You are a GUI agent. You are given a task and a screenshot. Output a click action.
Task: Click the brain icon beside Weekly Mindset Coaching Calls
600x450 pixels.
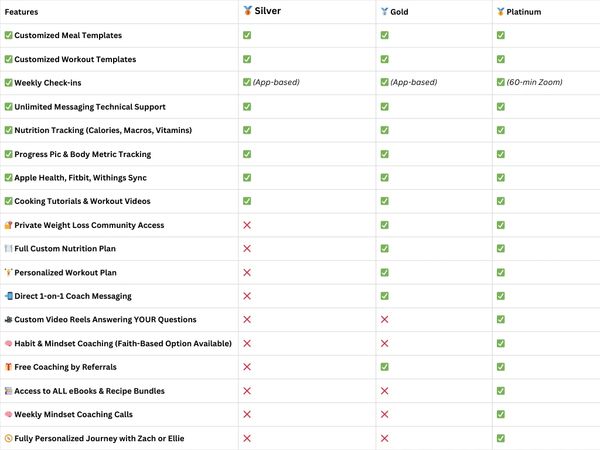click(x=8, y=414)
